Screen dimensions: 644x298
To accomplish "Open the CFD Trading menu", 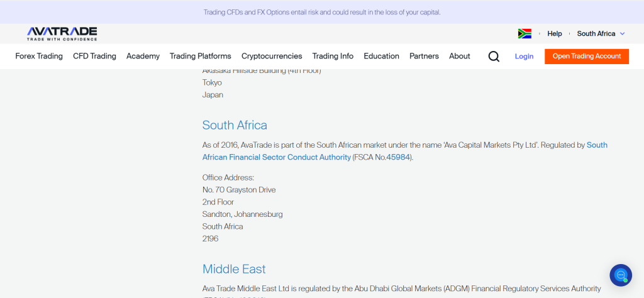I will pyautogui.click(x=94, y=56).
